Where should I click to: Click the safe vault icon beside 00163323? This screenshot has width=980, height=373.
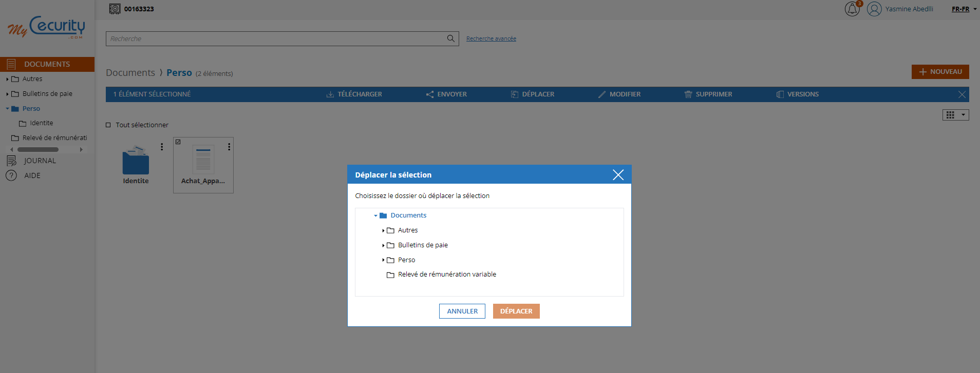tap(115, 9)
